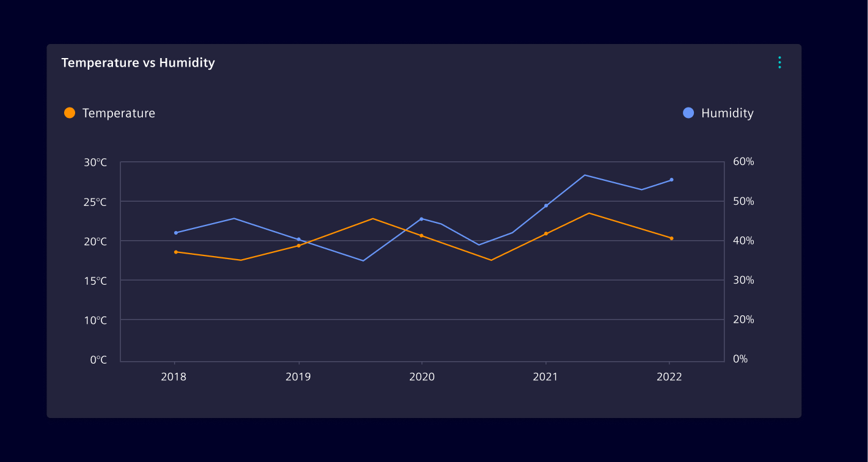Click the blue Humidity legend dot
Screen dimensions: 868x462
pos(688,113)
